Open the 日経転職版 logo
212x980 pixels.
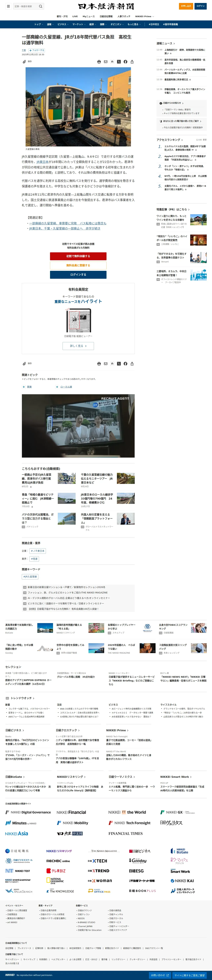[x=17, y=851]
